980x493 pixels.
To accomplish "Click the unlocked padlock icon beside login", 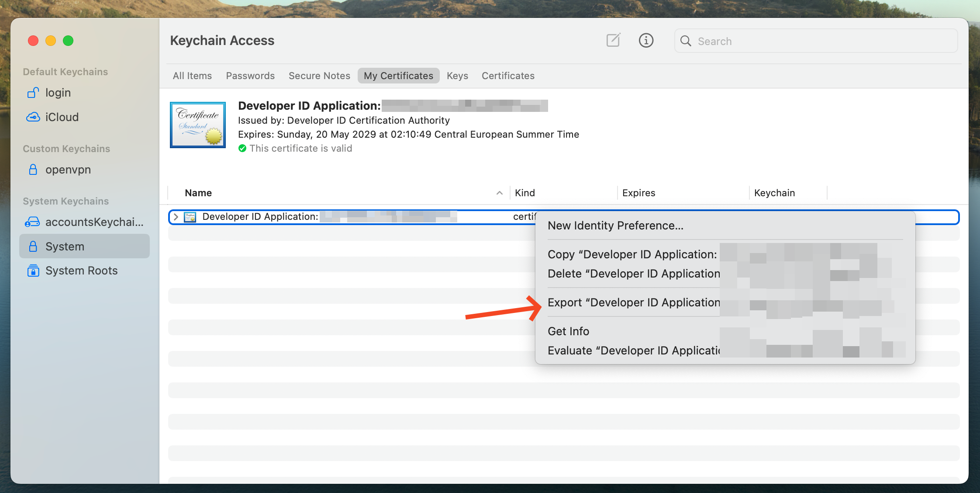I will pyautogui.click(x=33, y=93).
